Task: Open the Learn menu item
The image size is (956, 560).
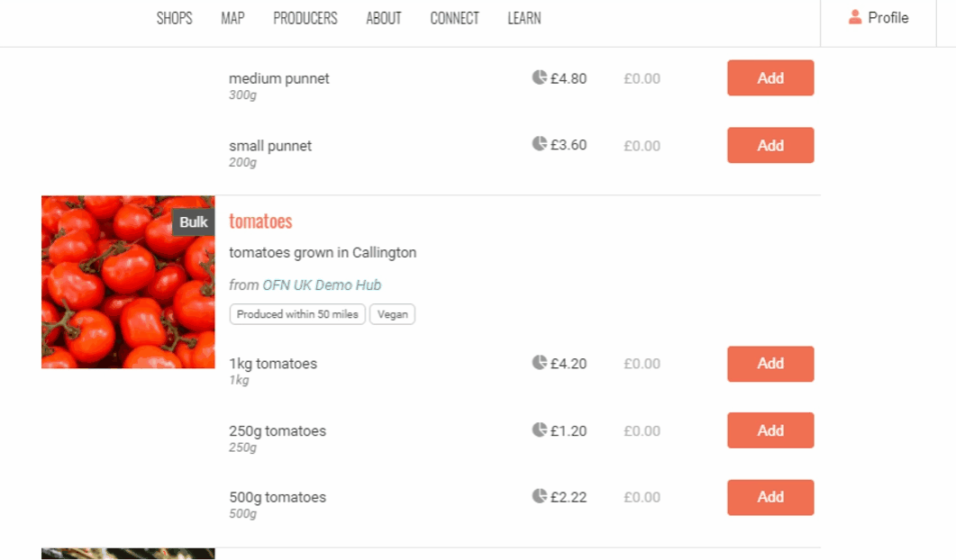Action: coord(524,18)
